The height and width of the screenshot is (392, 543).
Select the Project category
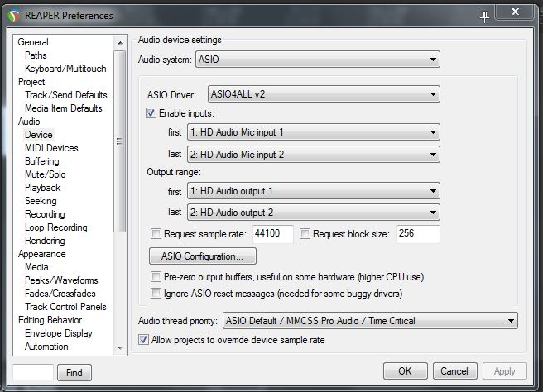coord(31,82)
